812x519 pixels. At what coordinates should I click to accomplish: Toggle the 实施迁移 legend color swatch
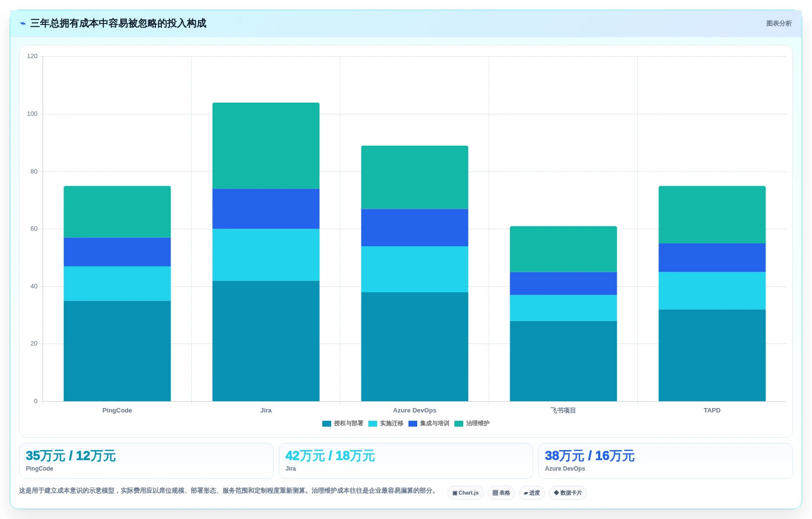[x=373, y=424]
